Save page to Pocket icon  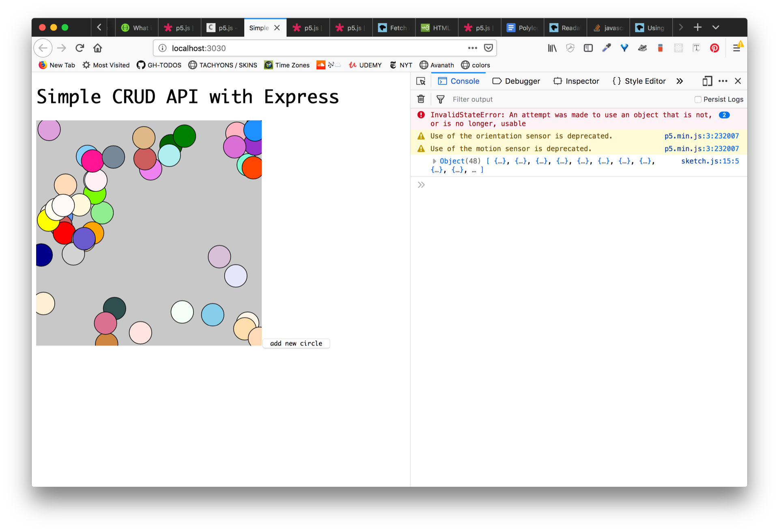coord(488,48)
